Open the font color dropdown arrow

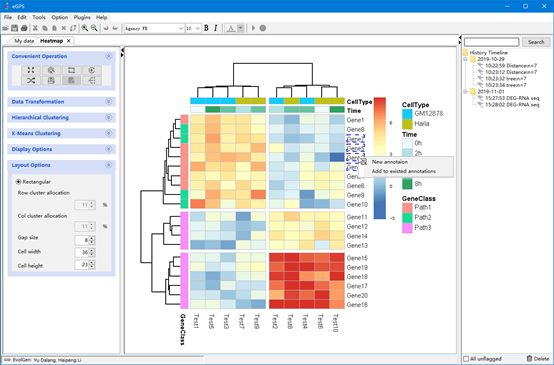[x=240, y=28]
